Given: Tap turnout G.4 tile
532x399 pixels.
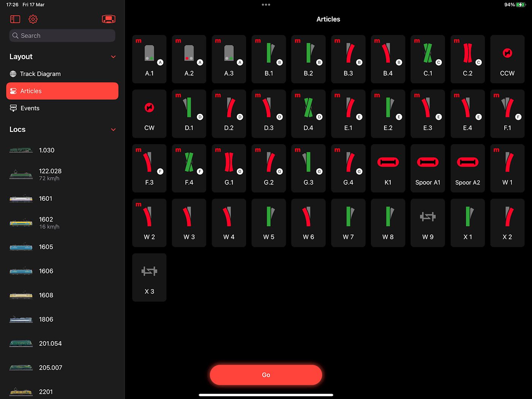Looking at the screenshot, I should pyautogui.click(x=348, y=168).
